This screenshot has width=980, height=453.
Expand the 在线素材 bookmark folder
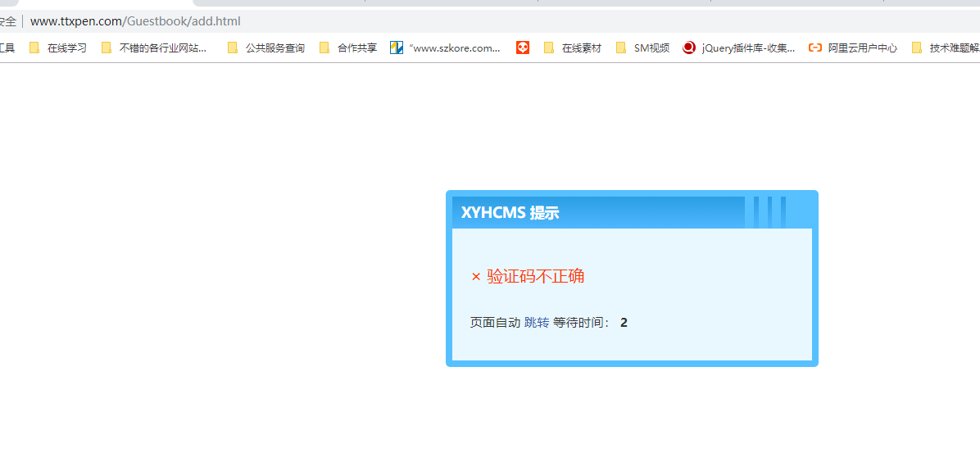point(573,48)
